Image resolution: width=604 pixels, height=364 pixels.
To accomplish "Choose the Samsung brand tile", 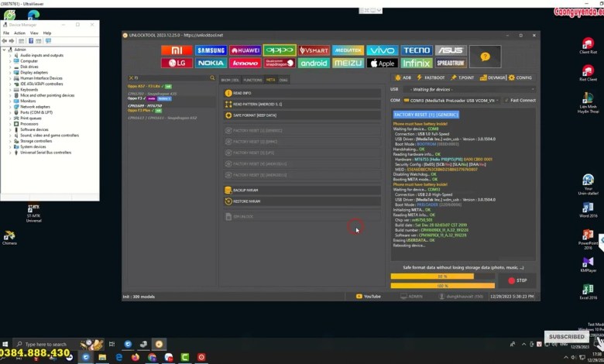I will tap(211, 50).
